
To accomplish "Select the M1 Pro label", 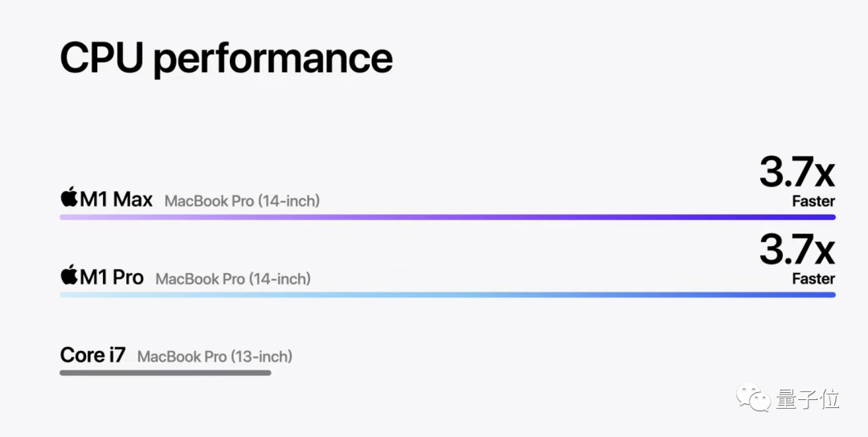I will (x=112, y=277).
